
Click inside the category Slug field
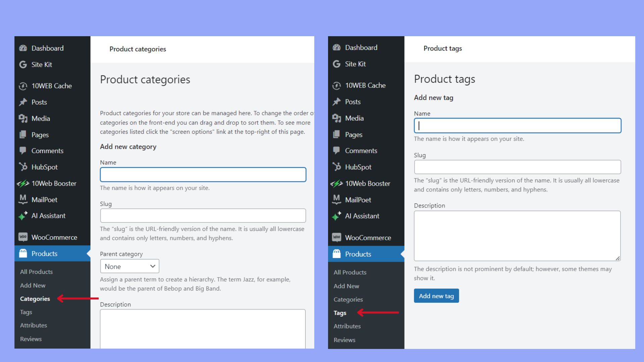coord(203,216)
